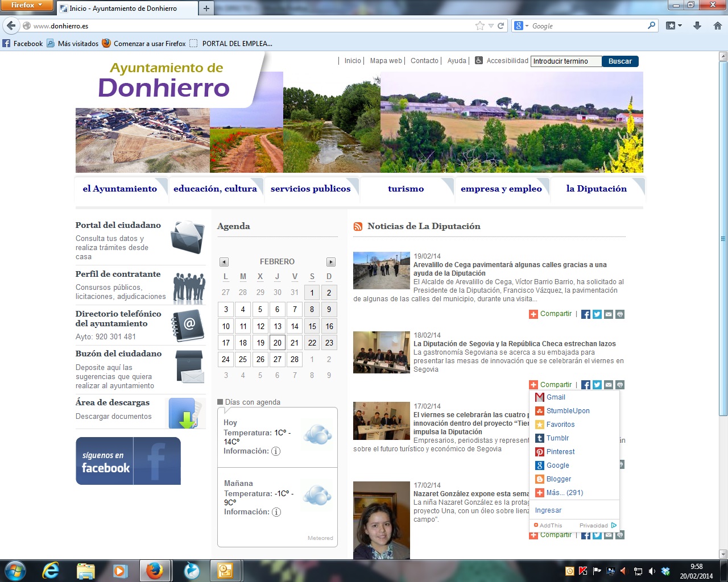Expand the bookmarks menu dropdown
Viewport: 728px width, 582px height.
pos(674,26)
